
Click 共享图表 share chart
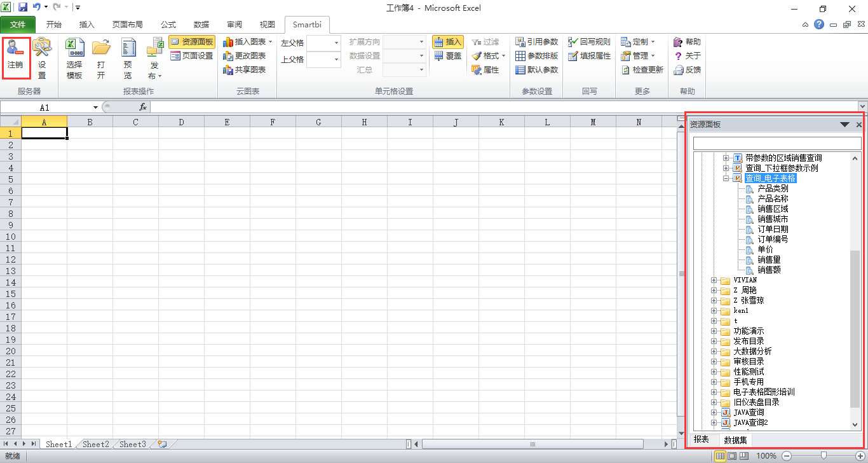245,70
